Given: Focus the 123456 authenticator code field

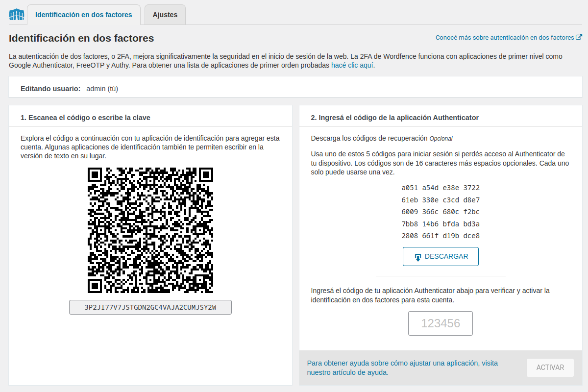Looking at the screenshot, I should 441,323.
